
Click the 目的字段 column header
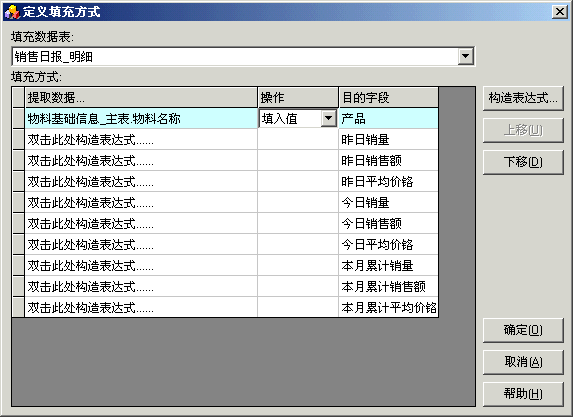388,98
